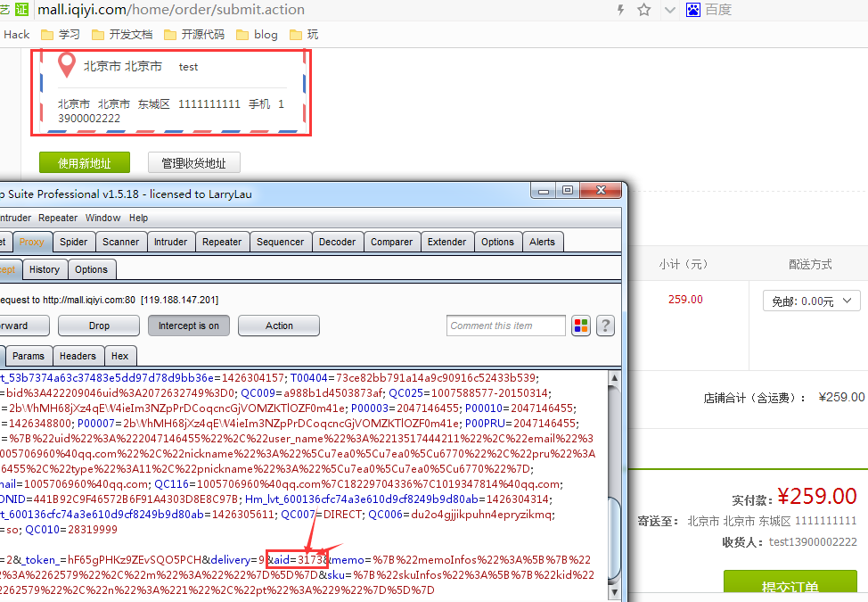Switch to the Scanner tab
Viewport: 868px width, 602px height.
point(120,242)
